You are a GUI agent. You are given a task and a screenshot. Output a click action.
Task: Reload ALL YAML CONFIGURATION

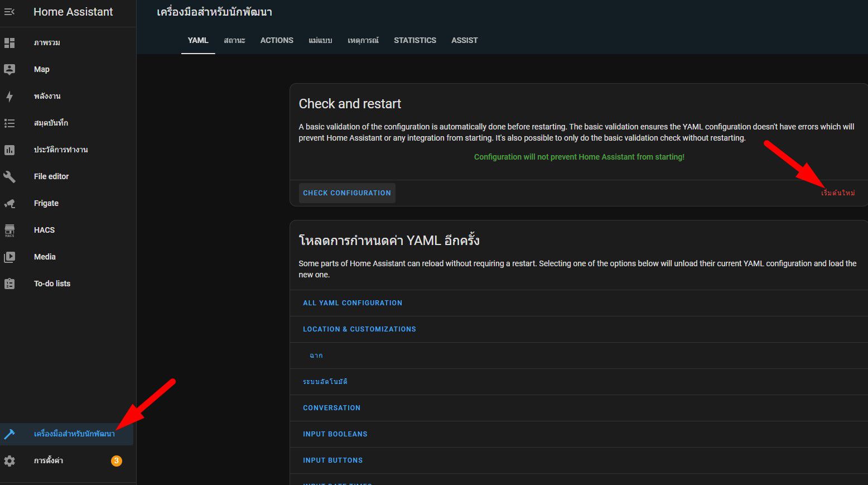pos(353,303)
